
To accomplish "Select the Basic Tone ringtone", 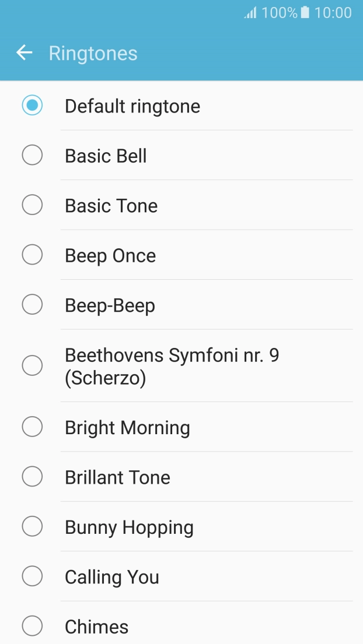I will tap(32, 205).
